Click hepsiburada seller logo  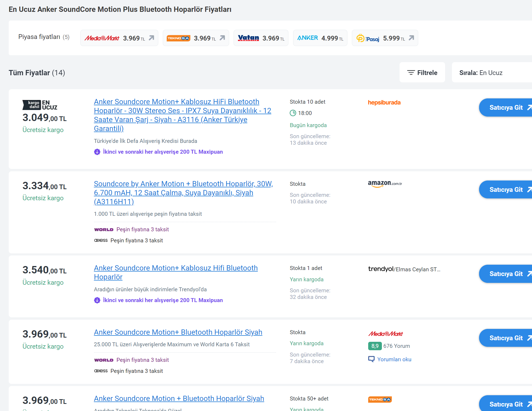[384, 102]
